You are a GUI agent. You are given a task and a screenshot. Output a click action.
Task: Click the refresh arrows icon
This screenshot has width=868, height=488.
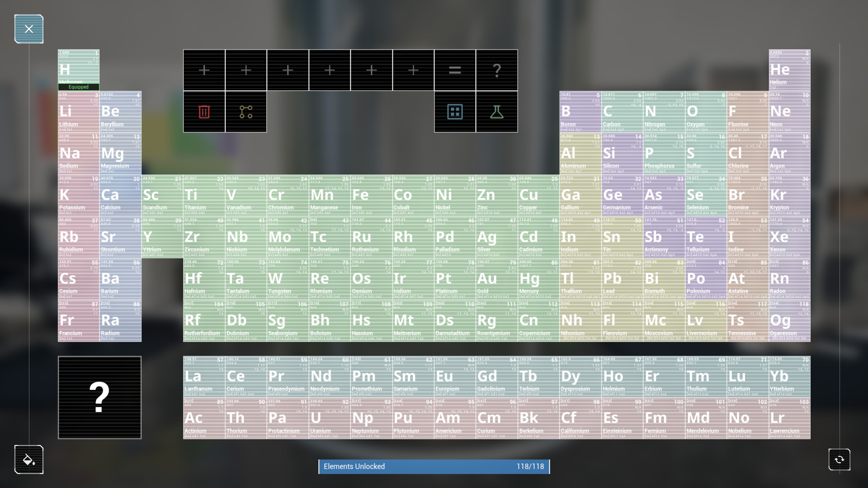pos(839,460)
